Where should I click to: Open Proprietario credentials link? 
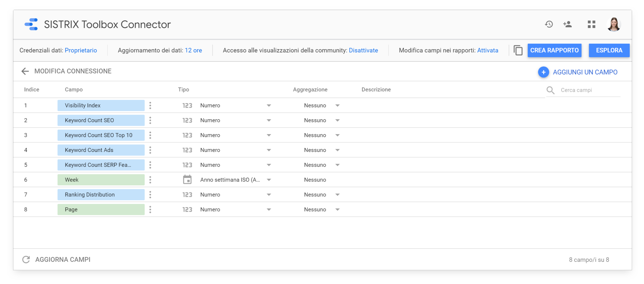tap(81, 50)
